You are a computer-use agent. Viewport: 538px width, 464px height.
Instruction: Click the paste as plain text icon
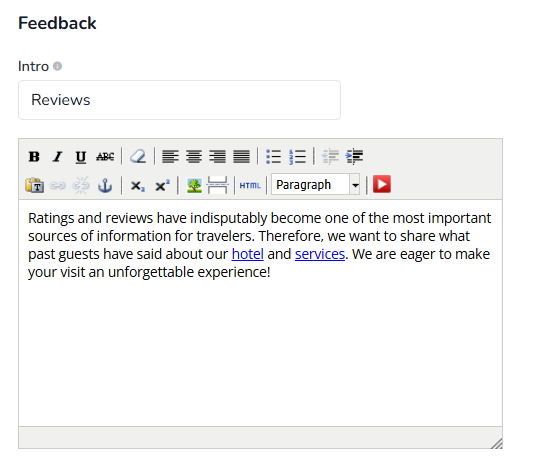pos(34,185)
